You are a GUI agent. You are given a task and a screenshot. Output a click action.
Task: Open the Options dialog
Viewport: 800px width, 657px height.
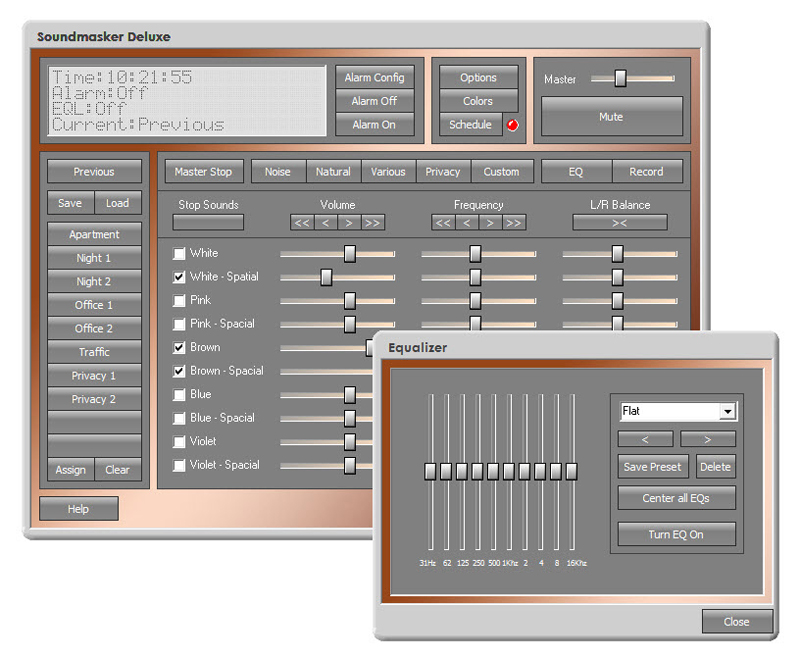[x=479, y=78]
